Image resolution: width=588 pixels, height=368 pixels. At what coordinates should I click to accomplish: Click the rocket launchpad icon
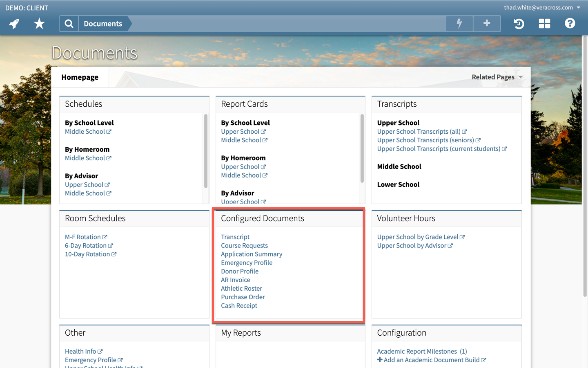point(14,24)
